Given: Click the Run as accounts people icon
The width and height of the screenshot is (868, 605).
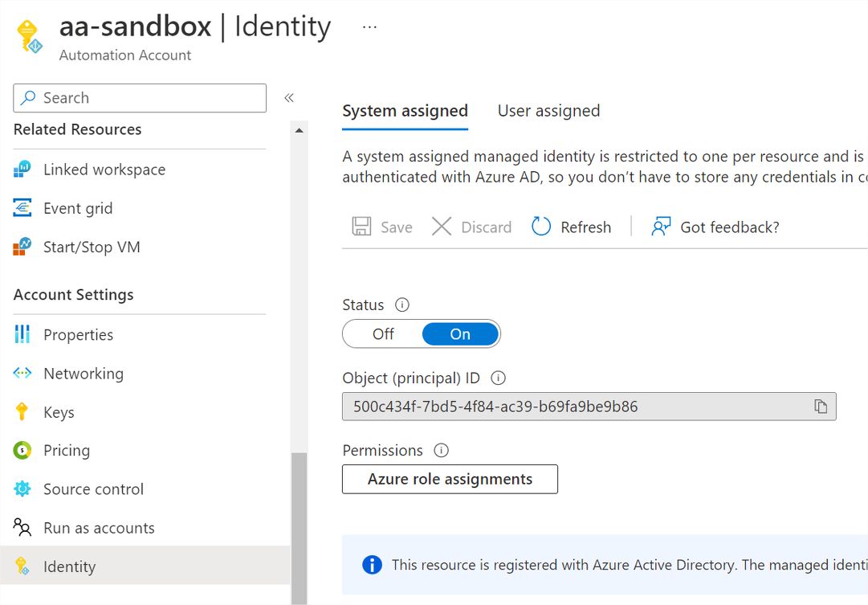Looking at the screenshot, I should [x=22, y=527].
